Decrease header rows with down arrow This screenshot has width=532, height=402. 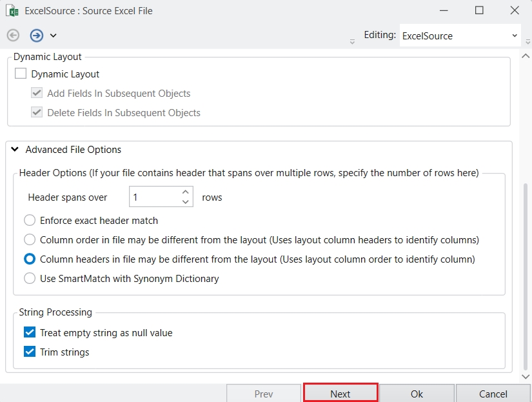(186, 202)
